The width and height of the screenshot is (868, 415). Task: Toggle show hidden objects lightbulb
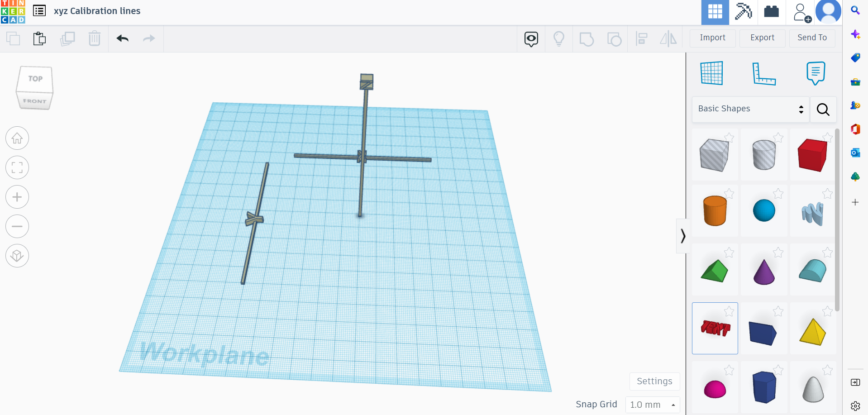(x=559, y=38)
